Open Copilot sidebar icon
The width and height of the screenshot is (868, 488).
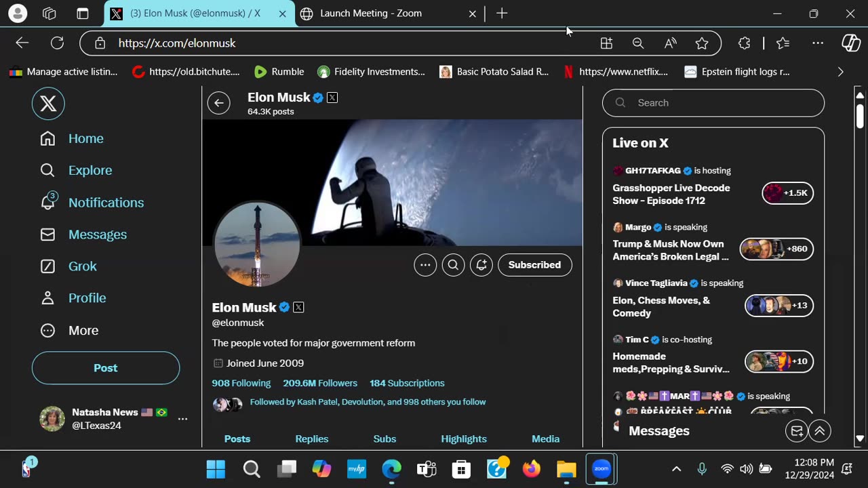(x=851, y=43)
